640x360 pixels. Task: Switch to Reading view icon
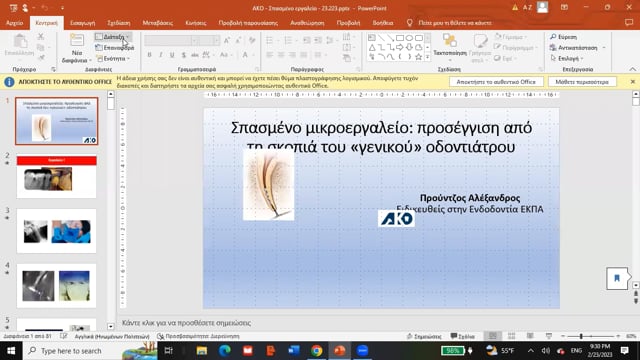point(530,336)
